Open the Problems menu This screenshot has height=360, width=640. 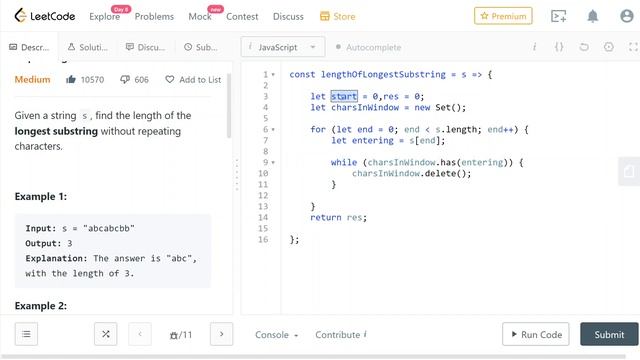click(x=154, y=16)
